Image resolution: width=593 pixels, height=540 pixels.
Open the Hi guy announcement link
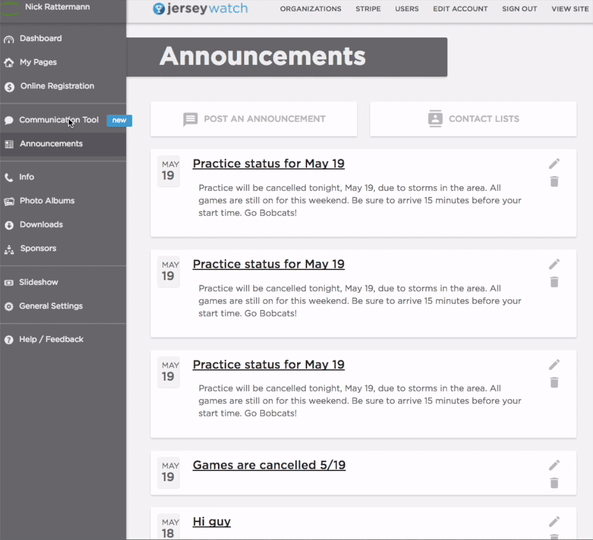(x=211, y=522)
